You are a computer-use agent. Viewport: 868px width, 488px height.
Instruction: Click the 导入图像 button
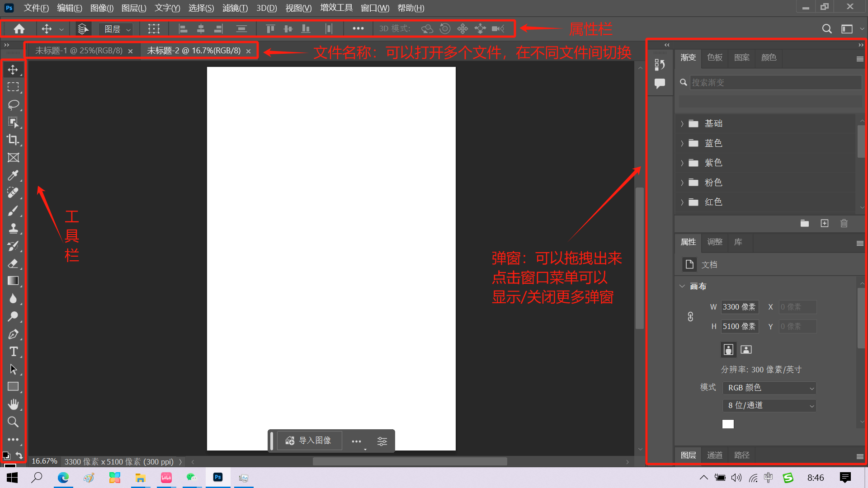coord(310,441)
